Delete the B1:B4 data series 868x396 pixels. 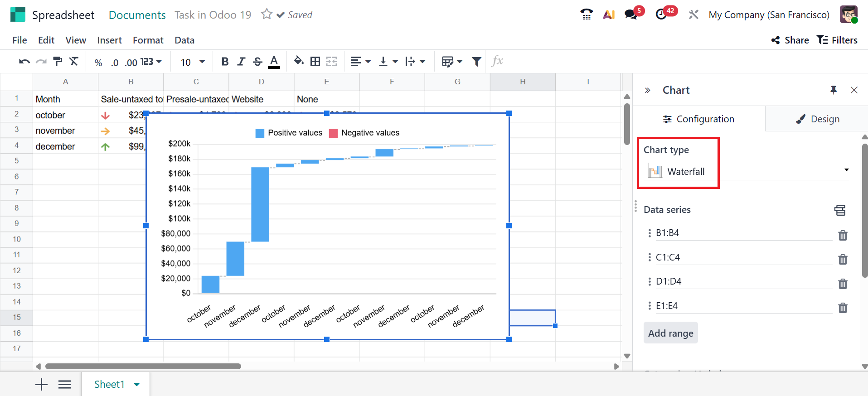843,235
